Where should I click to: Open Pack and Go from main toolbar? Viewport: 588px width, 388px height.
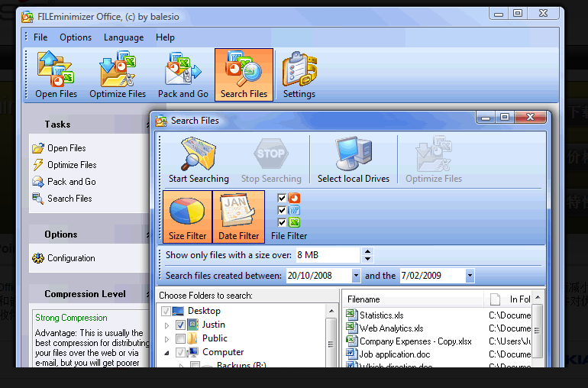[183, 74]
